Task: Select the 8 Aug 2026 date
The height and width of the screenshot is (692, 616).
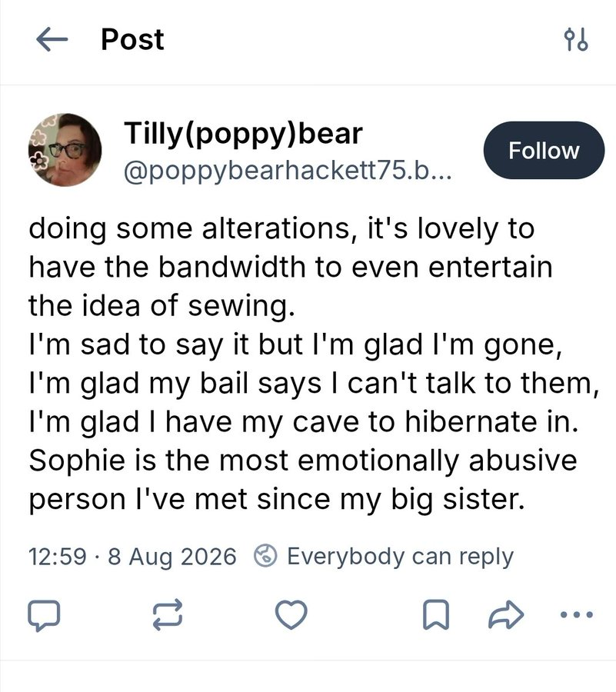Action: pyautogui.click(x=172, y=557)
